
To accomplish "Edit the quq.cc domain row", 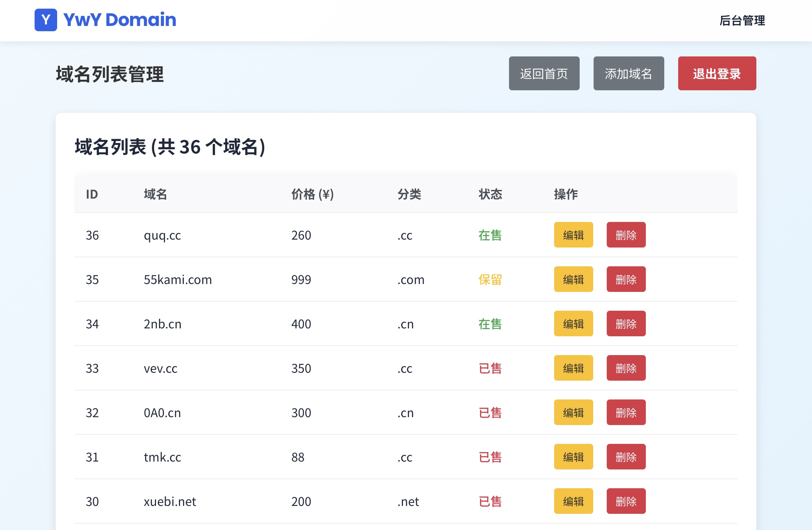I will click(x=573, y=235).
